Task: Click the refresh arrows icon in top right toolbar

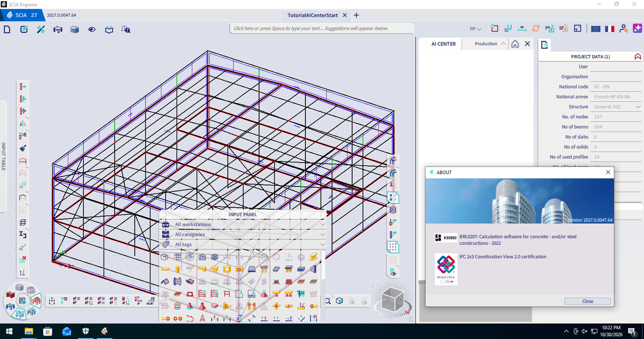Action: tap(536, 29)
